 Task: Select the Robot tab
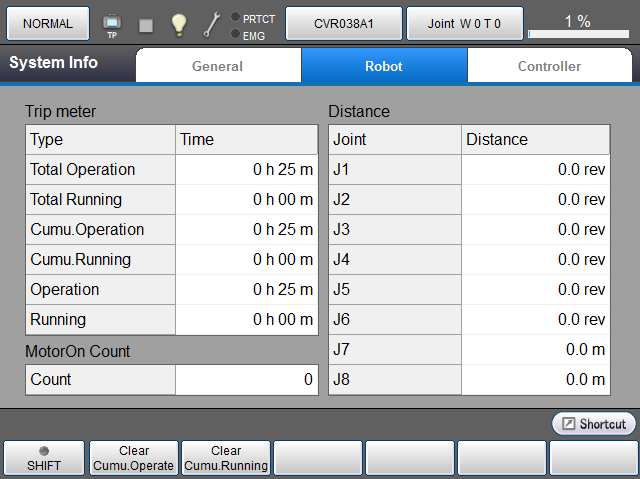tap(384, 66)
